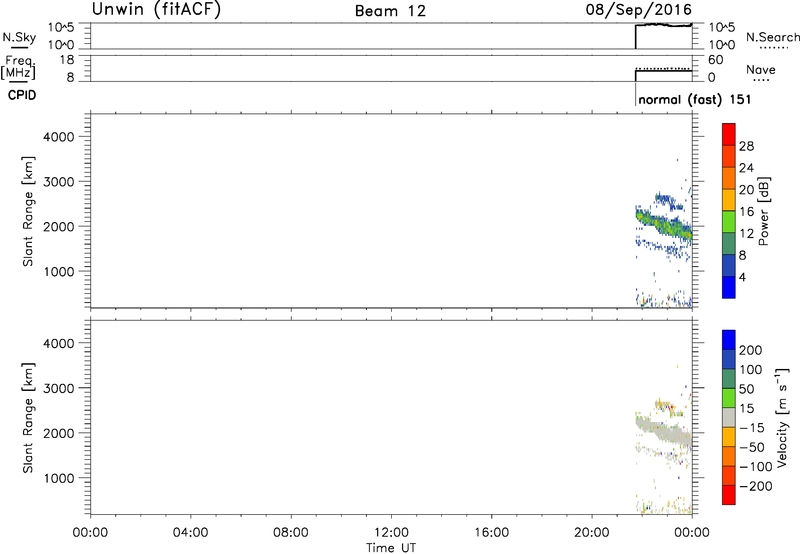Click the '60' Nave axis tick label
Screen dimensions: 800x554
[x=716, y=60]
